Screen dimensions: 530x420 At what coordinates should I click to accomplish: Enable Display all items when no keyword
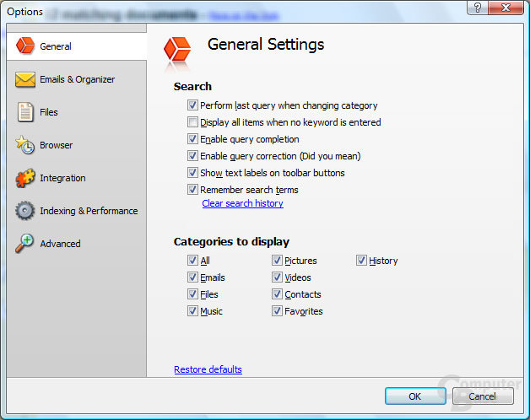(192, 122)
